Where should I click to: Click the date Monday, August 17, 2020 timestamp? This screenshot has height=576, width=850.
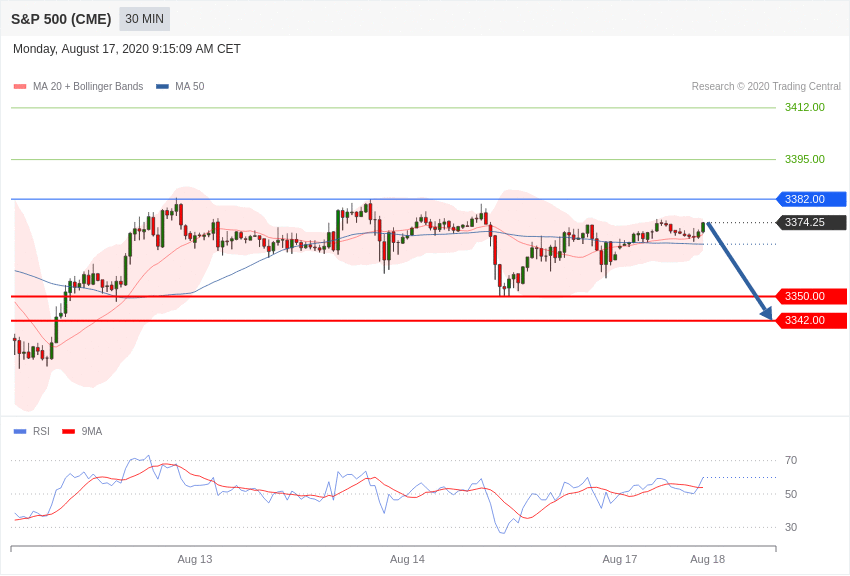126,49
